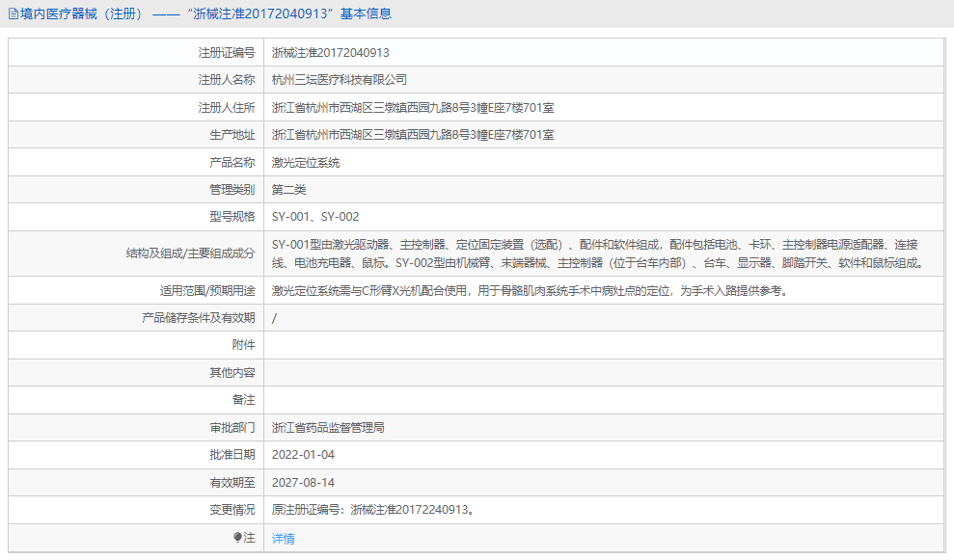Select change record 原注册证编号：浙械注准20172240913
The image size is (954, 560).
pyautogui.click(x=373, y=510)
